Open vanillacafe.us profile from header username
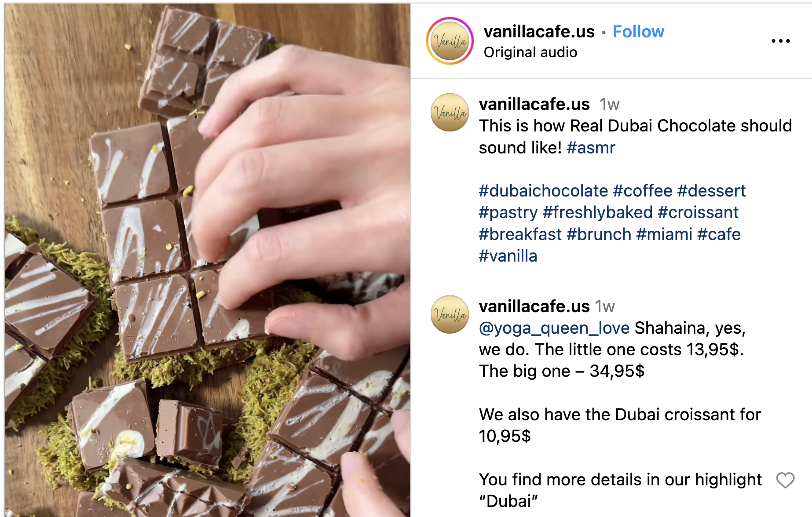Screen dimensions: 812x517 click(x=539, y=32)
